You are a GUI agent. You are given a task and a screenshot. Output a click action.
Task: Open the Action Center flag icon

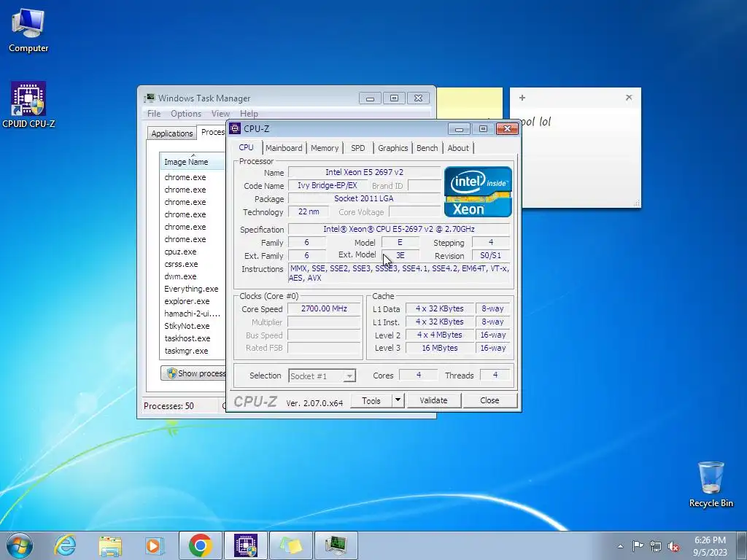point(638,545)
